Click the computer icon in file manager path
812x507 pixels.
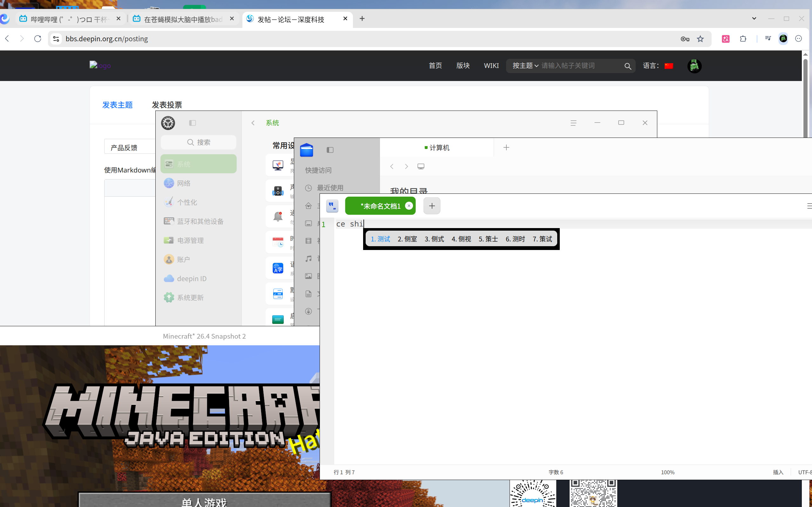(x=421, y=166)
